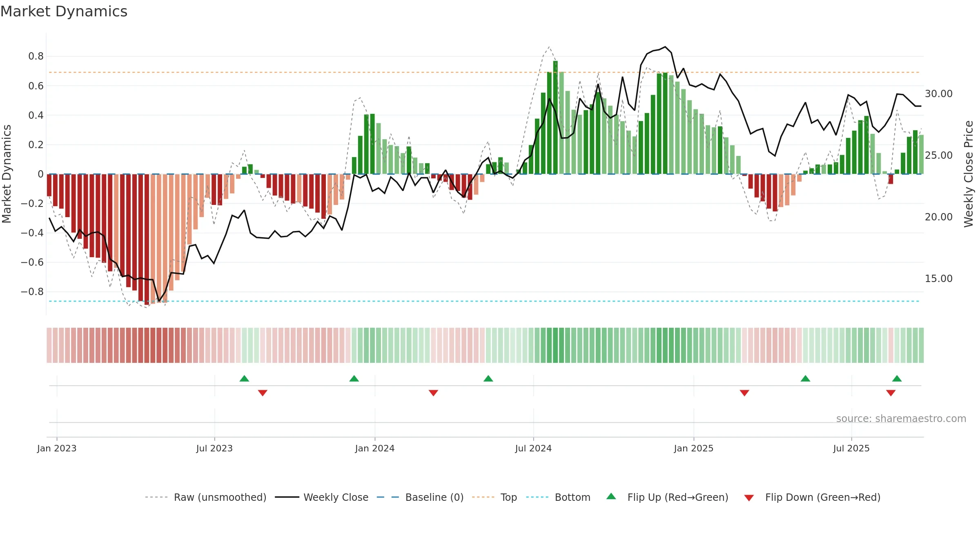Viewport: 980px width, 551px height.
Task: Click the −0.2 left axis tick label
Action: 32,203
